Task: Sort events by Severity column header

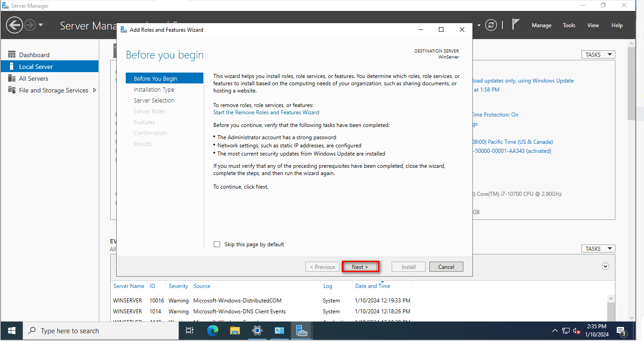Action: 178,286
